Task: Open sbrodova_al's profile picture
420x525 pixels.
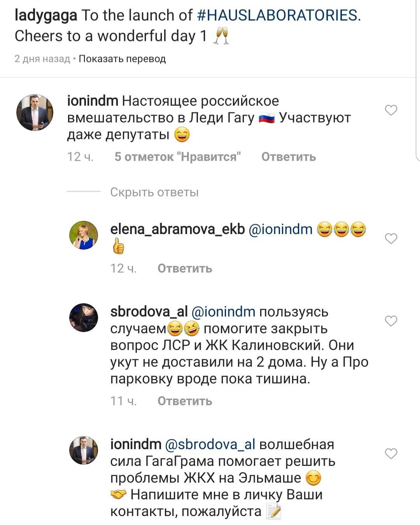Action: (84, 317)
